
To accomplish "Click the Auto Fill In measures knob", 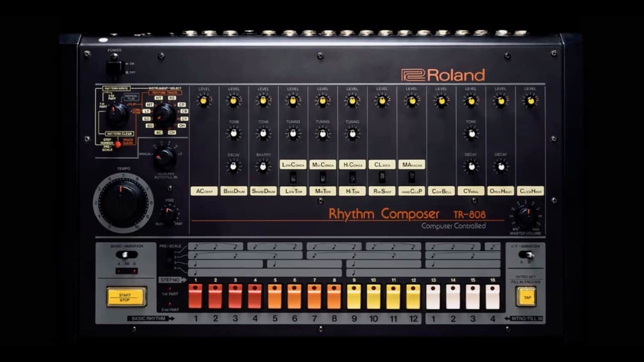I will tap(165, 158).
